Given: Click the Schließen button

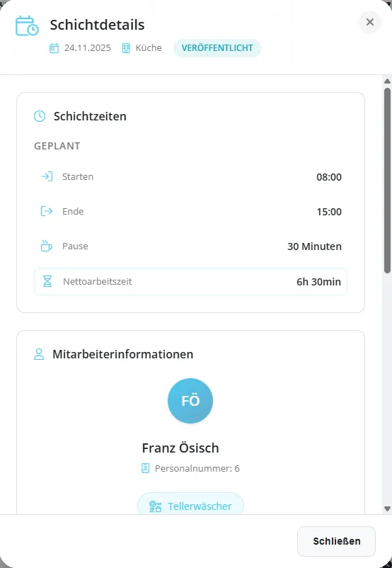Looking at the screenshot, I should coord(336,541).
